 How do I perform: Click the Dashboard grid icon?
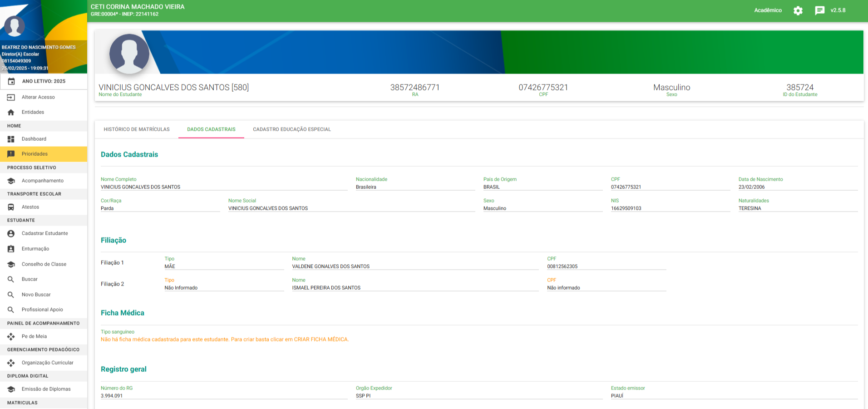[x=11, y=139]
